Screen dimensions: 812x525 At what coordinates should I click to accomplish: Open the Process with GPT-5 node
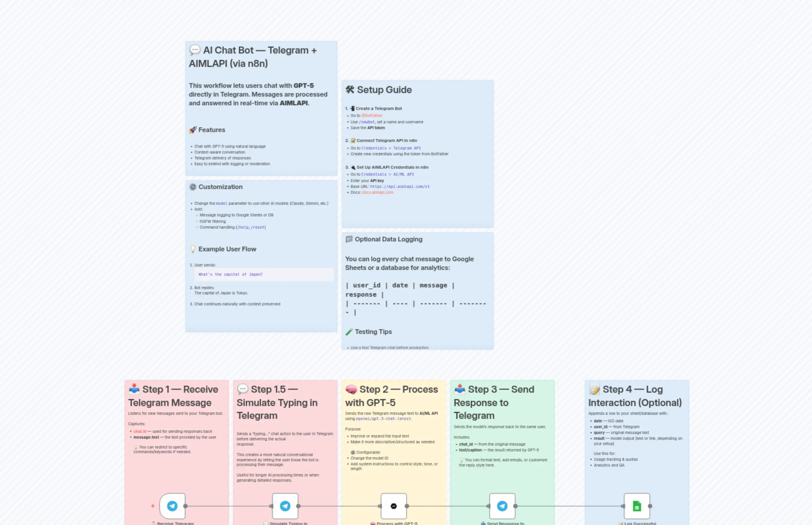394,506
